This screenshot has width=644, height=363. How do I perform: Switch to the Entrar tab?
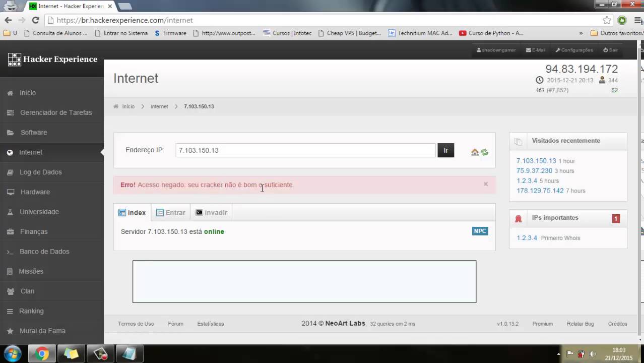click(171, 213)
